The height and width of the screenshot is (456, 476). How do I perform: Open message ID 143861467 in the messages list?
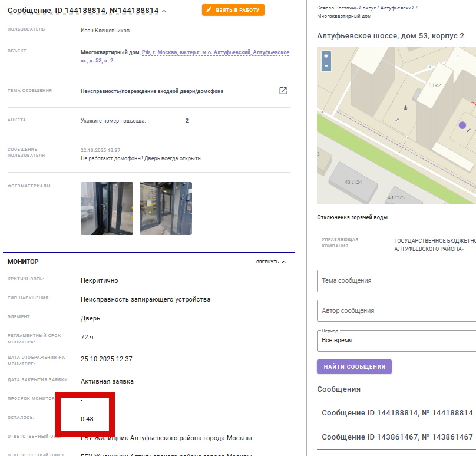397,437
